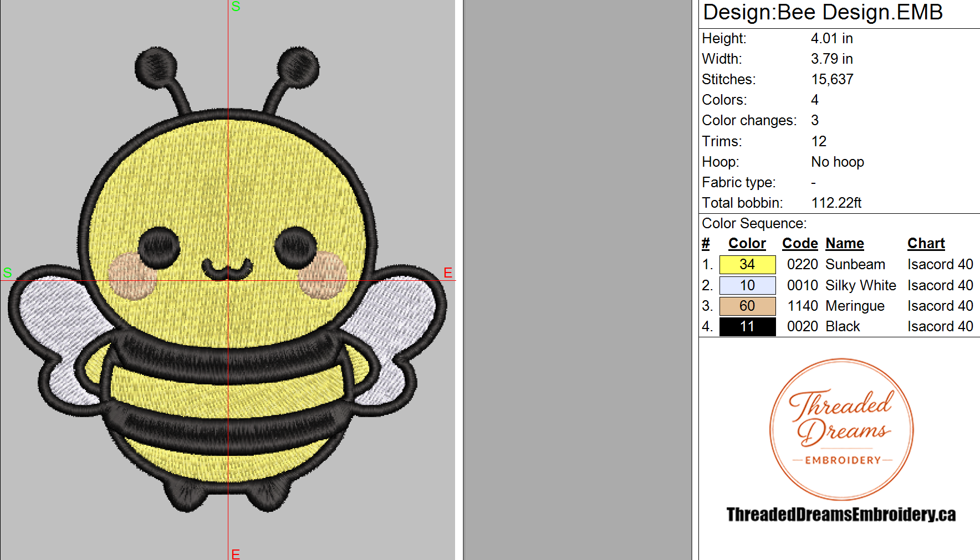Click the height value '4.01 in'
Screen dimensions: 980x560
831,38
